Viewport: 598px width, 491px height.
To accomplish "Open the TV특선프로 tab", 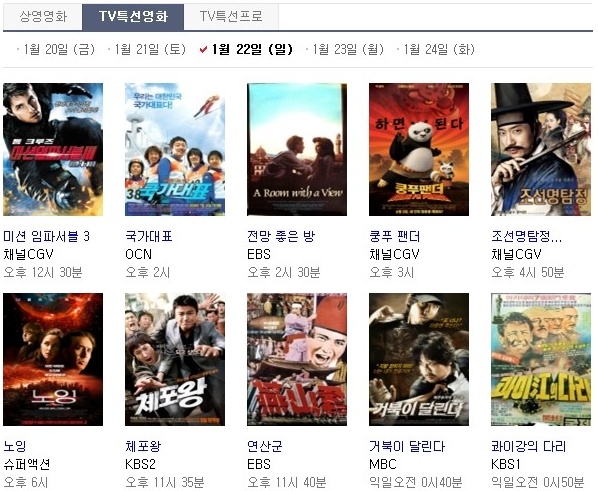I will [x=231, y=16].
